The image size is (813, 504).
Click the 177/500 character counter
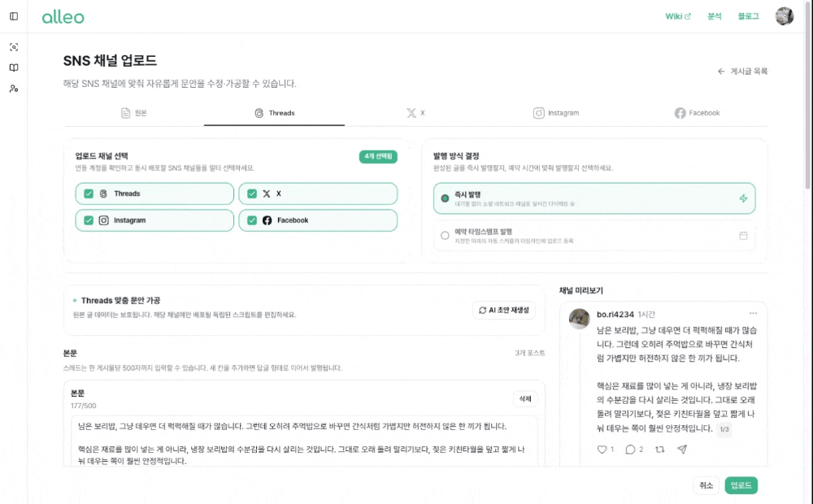tap(84, 406)
